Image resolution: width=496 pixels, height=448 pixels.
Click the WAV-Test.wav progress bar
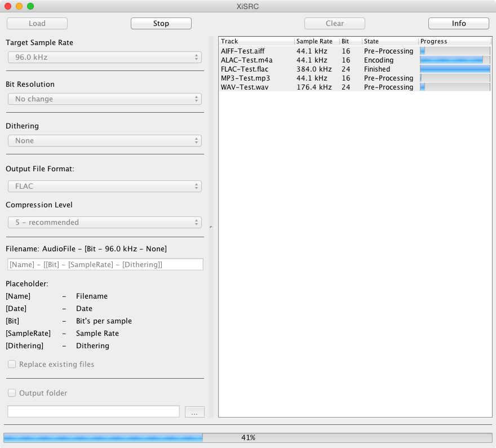[x=455, y=87]
